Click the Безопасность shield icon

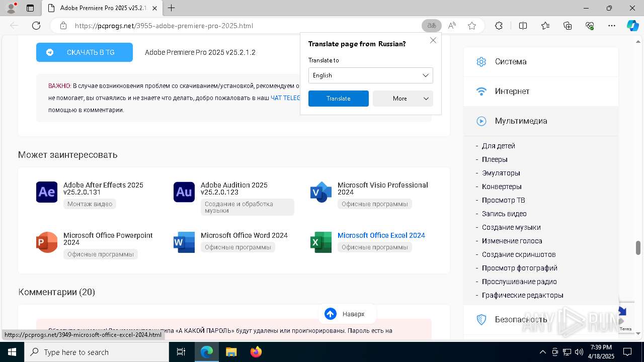481,319
